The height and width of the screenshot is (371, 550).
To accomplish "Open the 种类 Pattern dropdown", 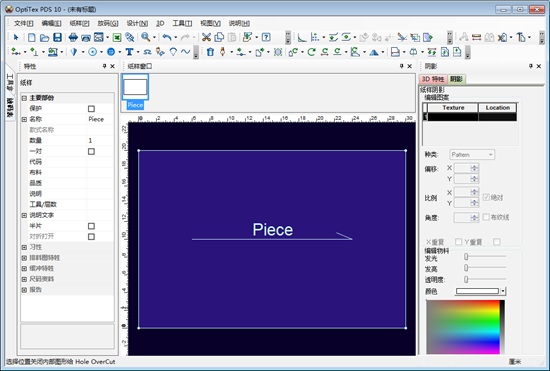I will coord(472,155).
